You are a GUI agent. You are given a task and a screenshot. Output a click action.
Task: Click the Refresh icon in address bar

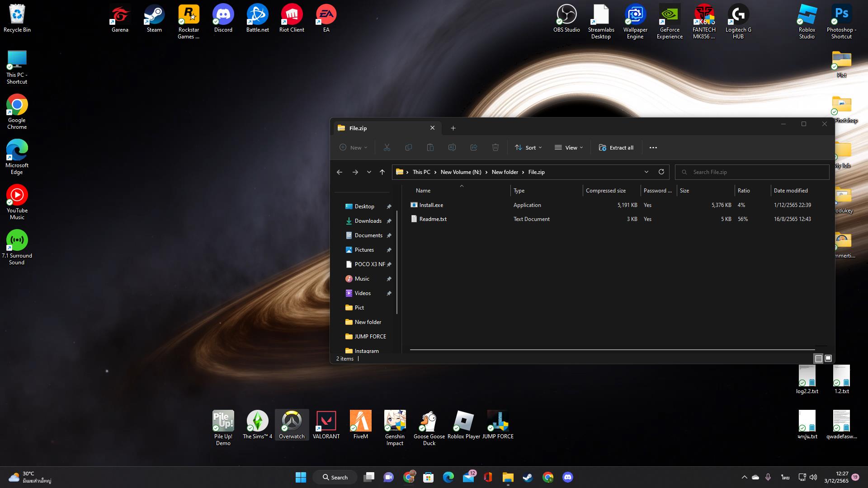(661, 172)
